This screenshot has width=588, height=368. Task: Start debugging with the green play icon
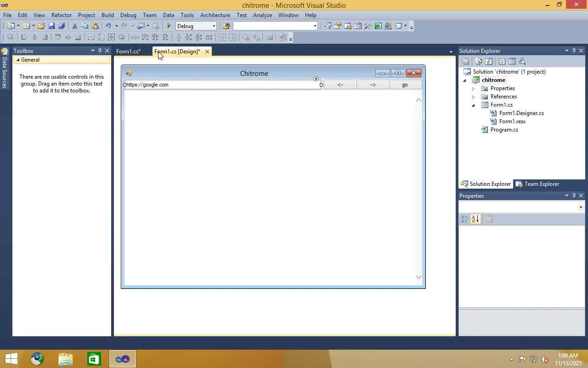click(x=169, y=26)
